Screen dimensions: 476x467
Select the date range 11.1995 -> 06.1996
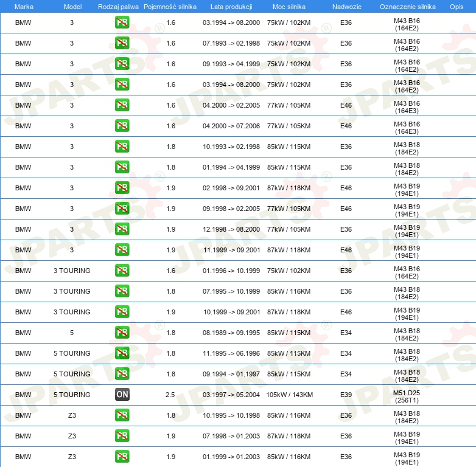[x=231, y=353]
